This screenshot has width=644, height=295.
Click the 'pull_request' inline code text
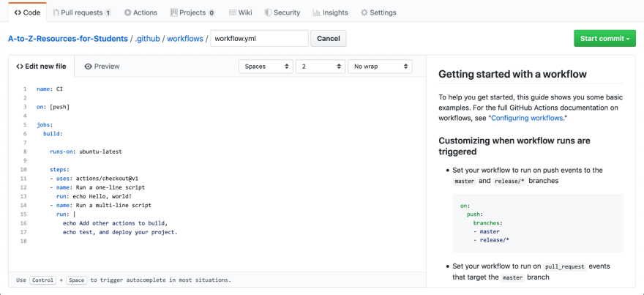point(565,266)
